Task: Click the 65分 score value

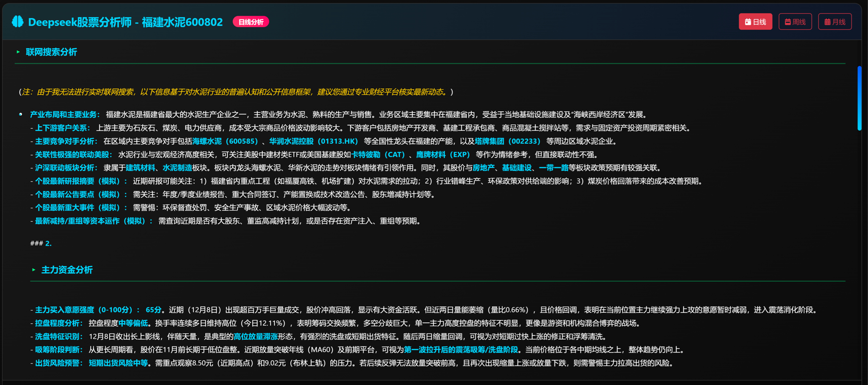Action: pyautogui.click(x=154, y=310)
